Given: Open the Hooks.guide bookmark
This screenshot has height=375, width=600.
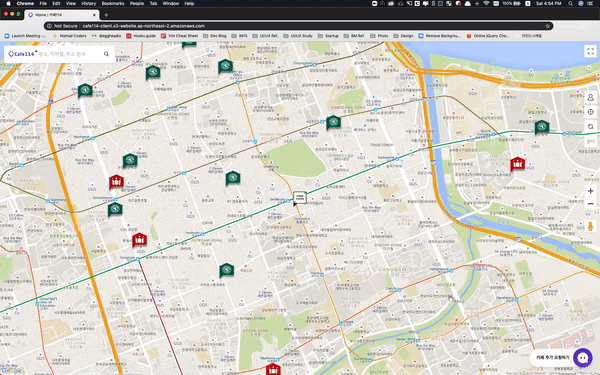Looking at the screenshot, I should tap(141, 36).
